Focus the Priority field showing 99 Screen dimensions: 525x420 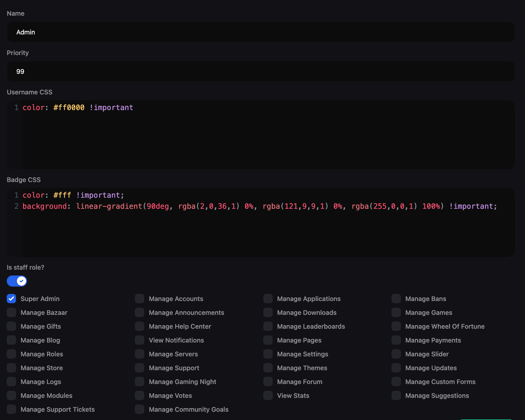(x=261, y=72)
